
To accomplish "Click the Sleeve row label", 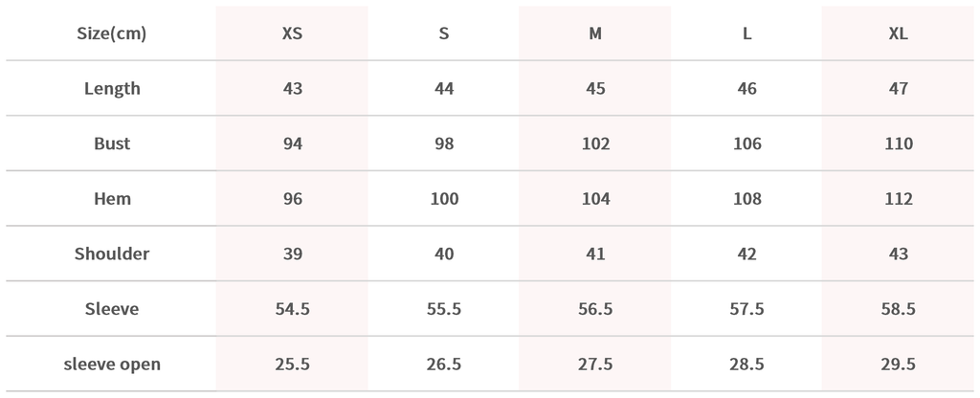I will [x=112, y=309].
